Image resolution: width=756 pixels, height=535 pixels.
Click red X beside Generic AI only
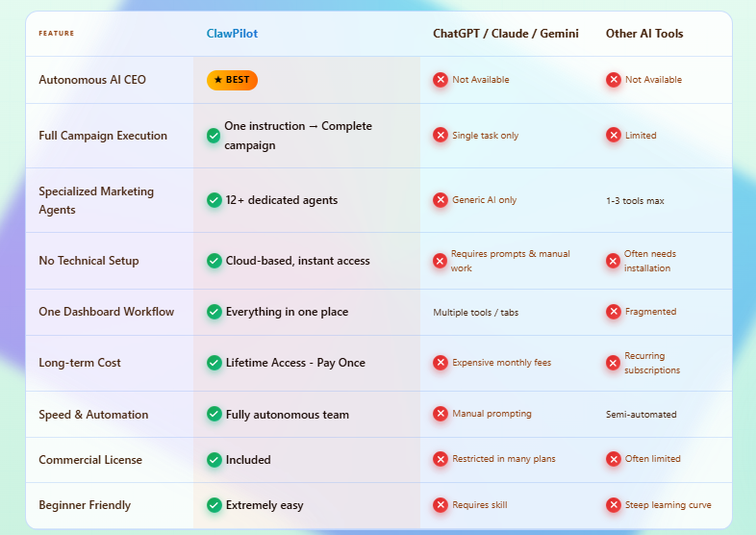coord(441,200)
